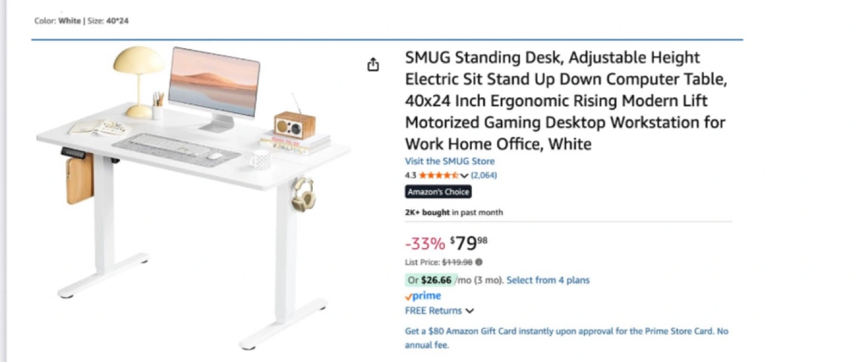Click the 4.3 rating number
Screen dimensions: 868x362
click(410, 176)
